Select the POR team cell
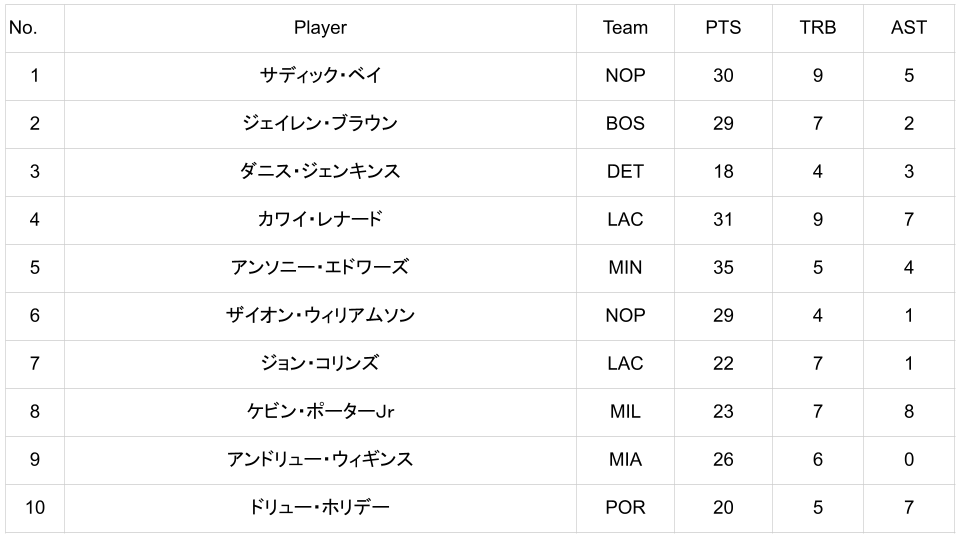Image resolution: width=960 pixels, height=540 pixels. [x=625, y=508]
